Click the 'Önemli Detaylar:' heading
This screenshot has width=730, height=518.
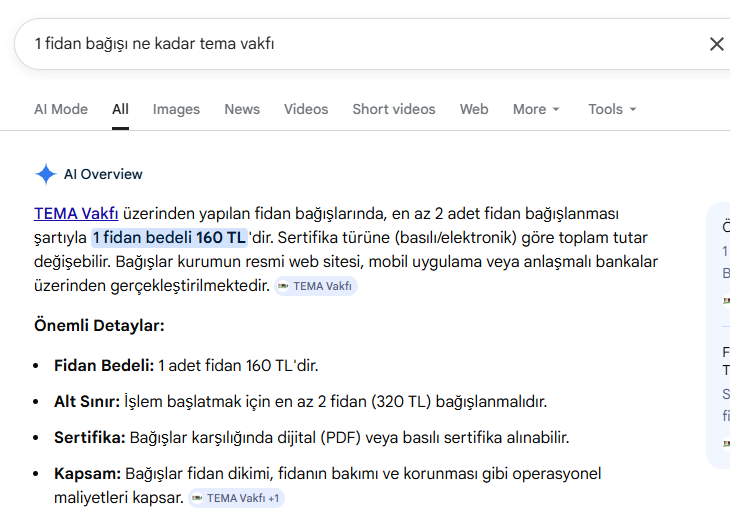click(99, 325)
